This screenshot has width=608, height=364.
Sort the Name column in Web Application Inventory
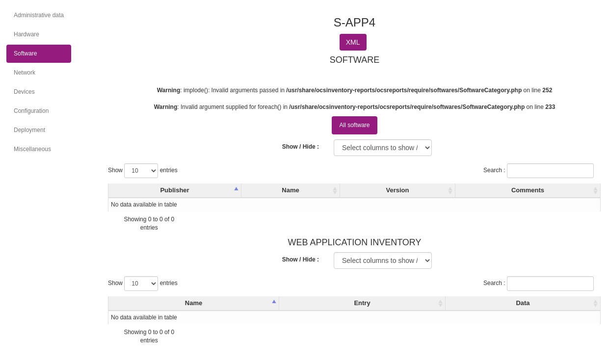tap(193, 303)
